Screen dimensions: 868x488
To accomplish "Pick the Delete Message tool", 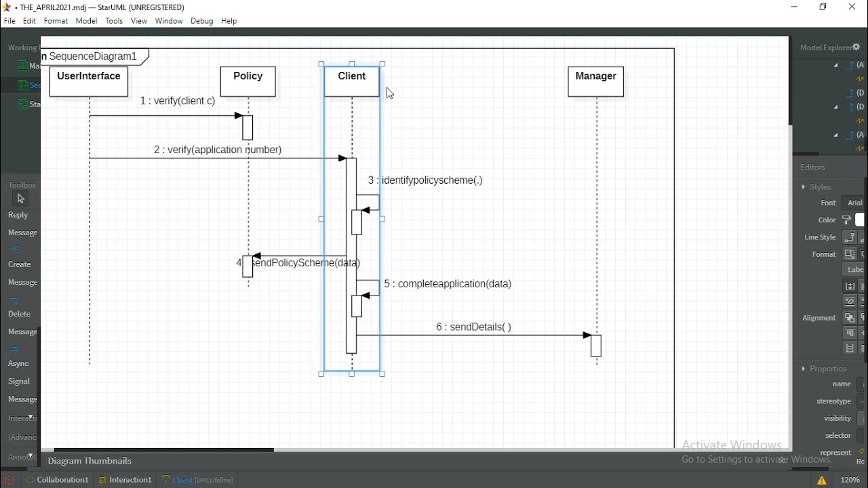I will [x=22, y=316].
